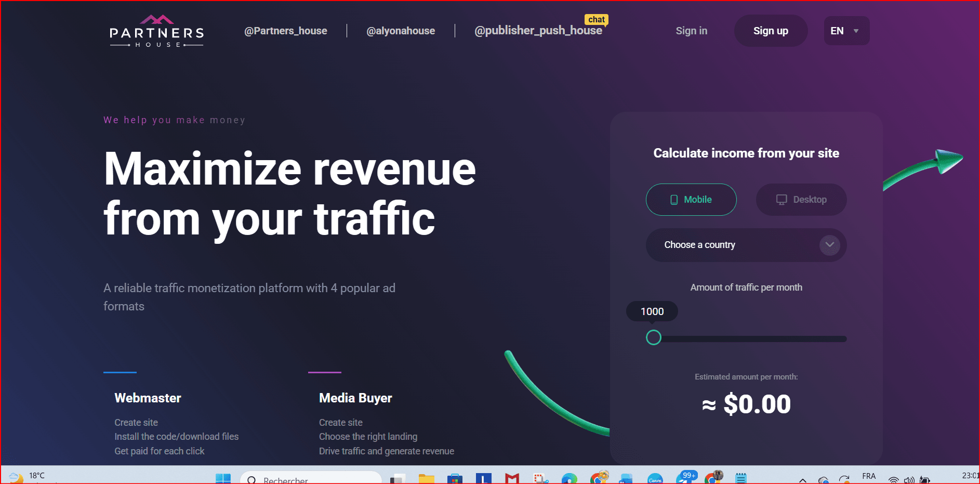The height and width of the screenshot is (484, 980).
Task: Click the Webmaster heading
Action: (x=148, y=398)
